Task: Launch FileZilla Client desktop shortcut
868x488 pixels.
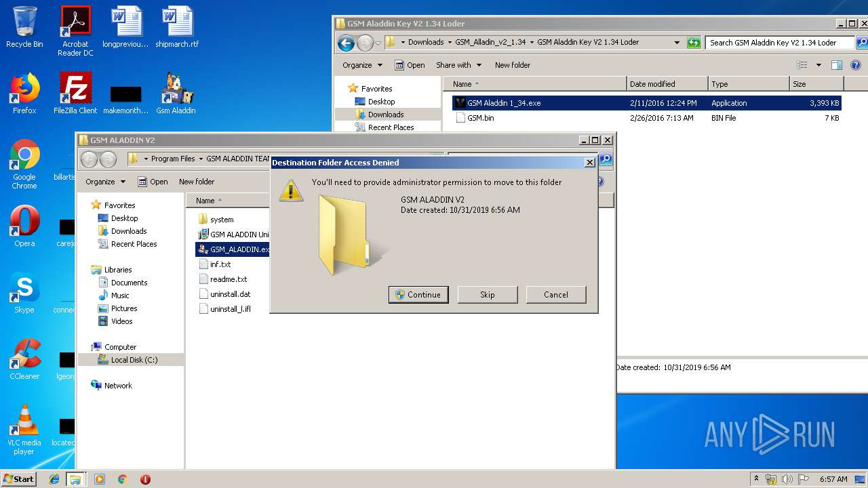Action: click(x=75, y=94)
